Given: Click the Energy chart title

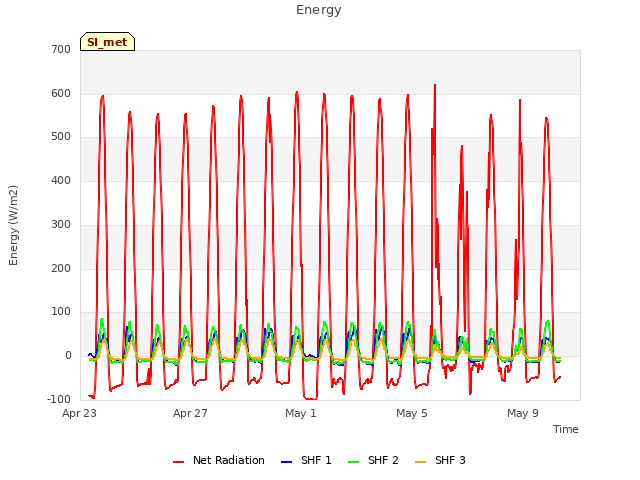Looking at the screenshot, I should [319, 10].
